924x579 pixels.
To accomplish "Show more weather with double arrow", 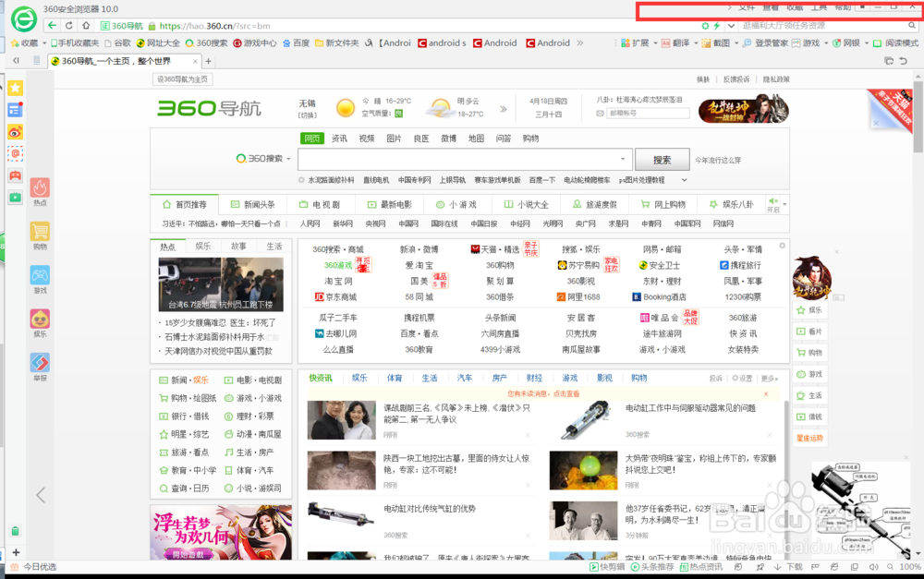I will [x=504, y=109].
